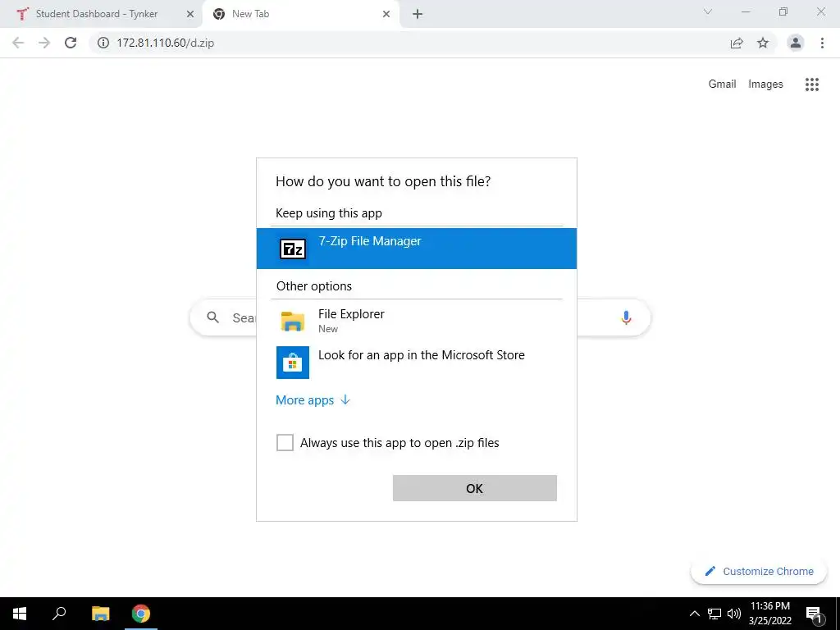View site information icon in address bar
This screenshot has width=840, height=630.
pos(103,43)
